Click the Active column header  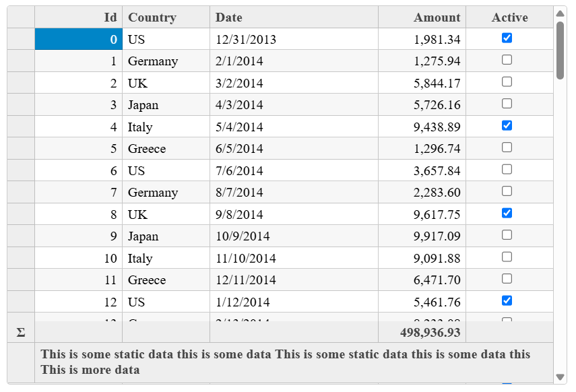[509, 18]
